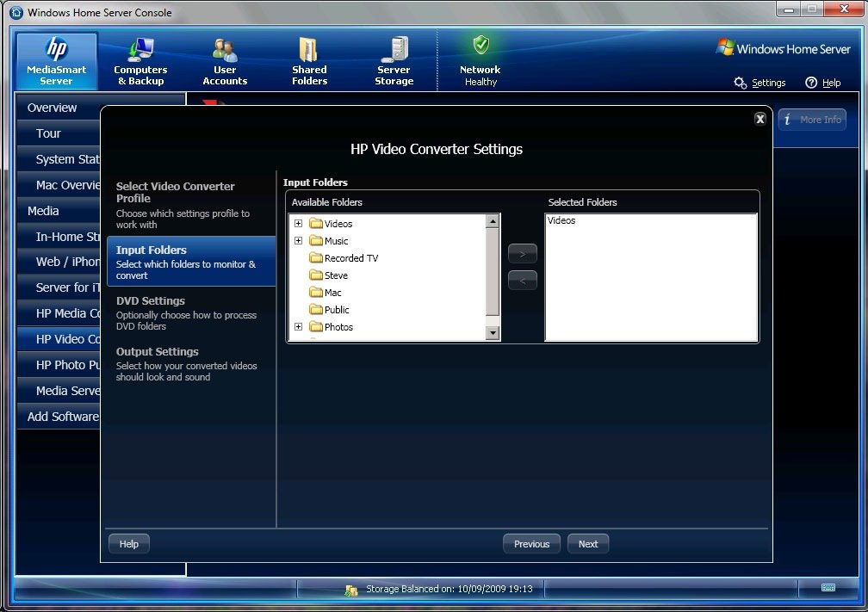This screenshot has width=868, height=612.
Task: Open Tour in the left sidebar
Action: (x=59, y=133)
